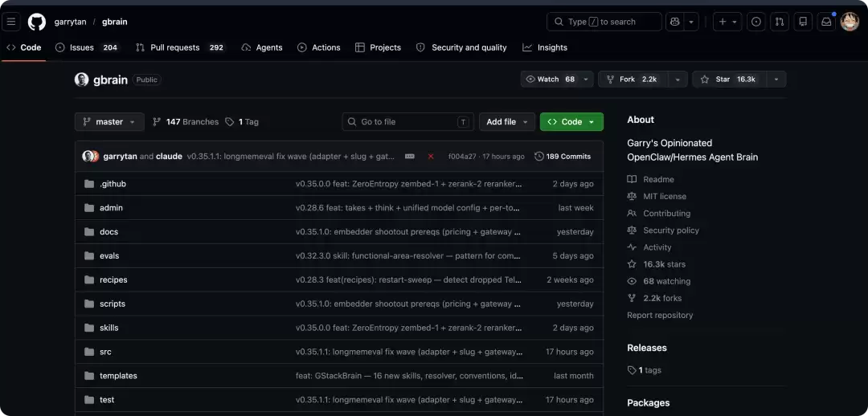Open the Projects tab

tap(378, 47)
